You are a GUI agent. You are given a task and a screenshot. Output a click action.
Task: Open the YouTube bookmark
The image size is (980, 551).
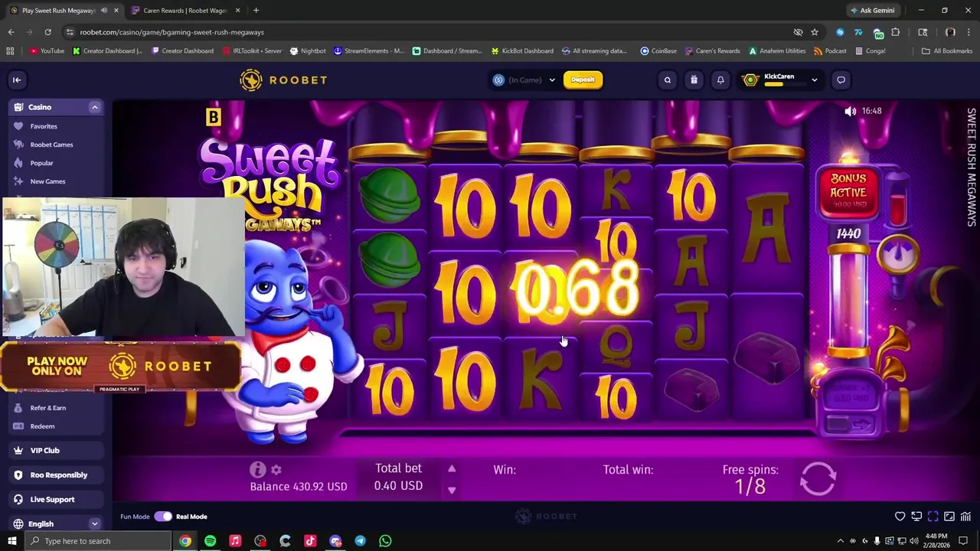(47, 51)
